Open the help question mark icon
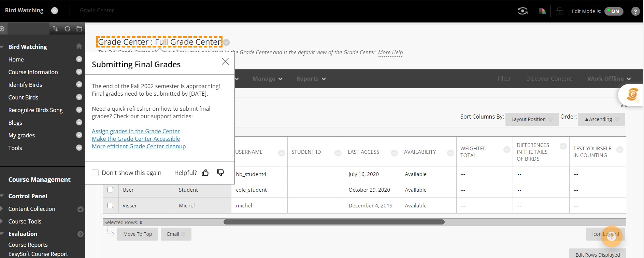644x258 pixels. pyautogui.click(x=635, y=11)
